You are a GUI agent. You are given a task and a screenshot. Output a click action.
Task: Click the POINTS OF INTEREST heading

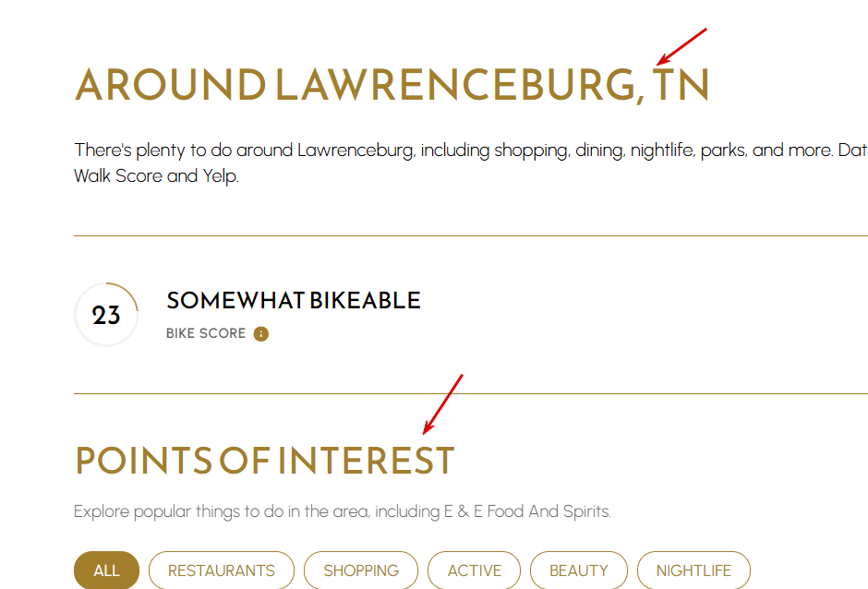(x=265, y=461)
